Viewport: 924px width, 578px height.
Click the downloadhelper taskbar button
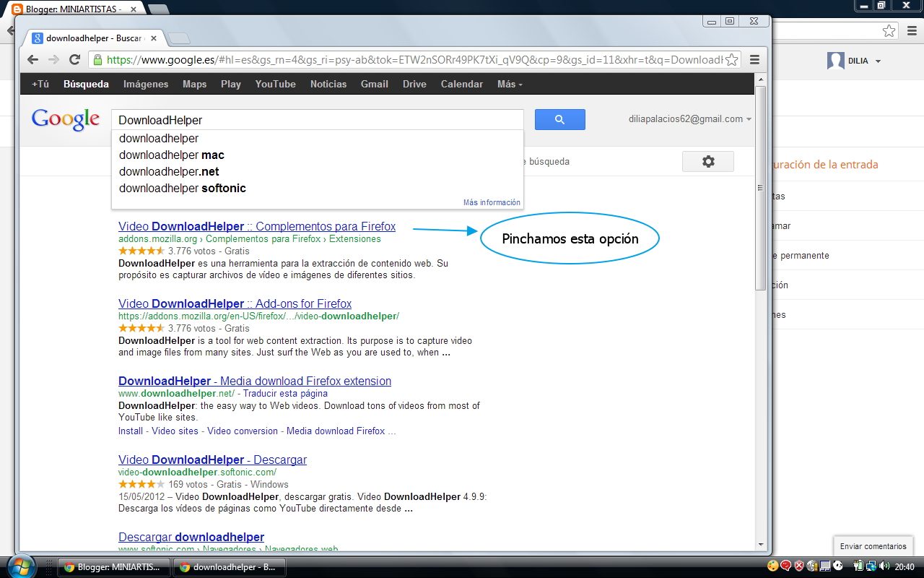point(230,567)
